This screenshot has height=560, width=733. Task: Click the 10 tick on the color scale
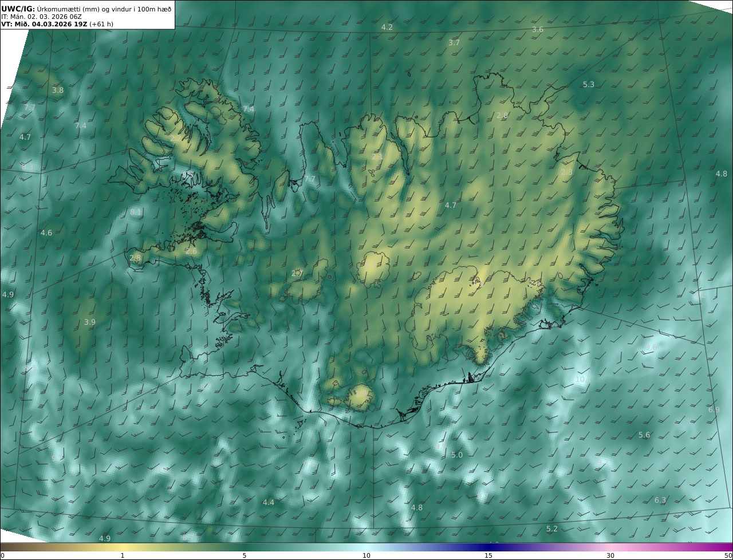[x=366, y=555]
